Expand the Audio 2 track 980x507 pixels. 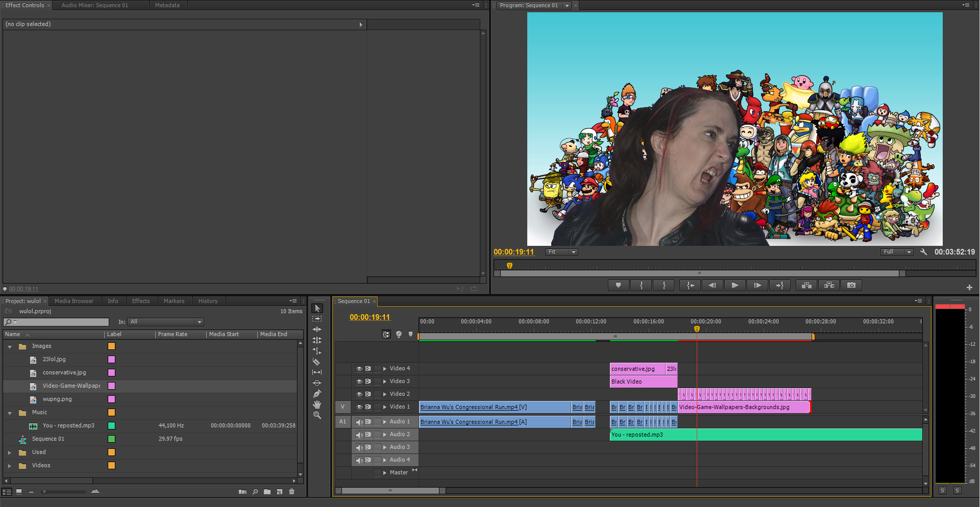385,435
